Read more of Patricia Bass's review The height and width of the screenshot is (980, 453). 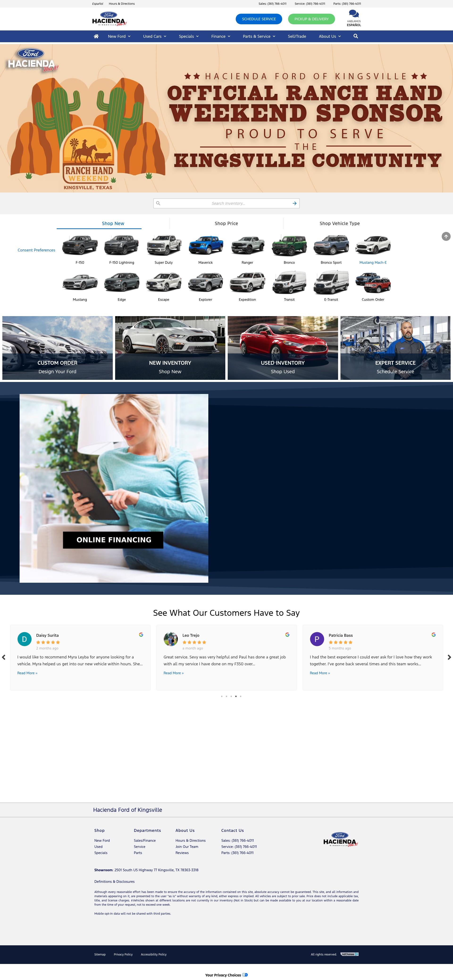(x=320, y=673)
